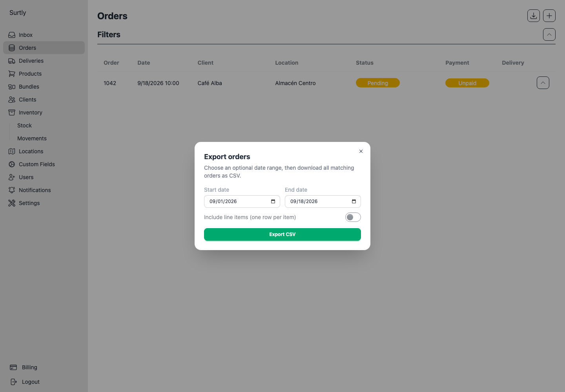Click Logout link
Screen dimensions: 565x392
click(31, 382)
